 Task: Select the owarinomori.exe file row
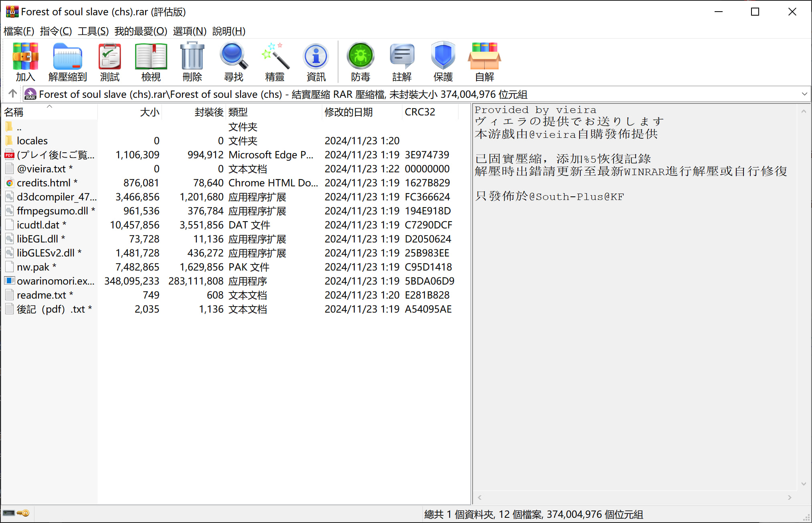click(x=55, y=281)
